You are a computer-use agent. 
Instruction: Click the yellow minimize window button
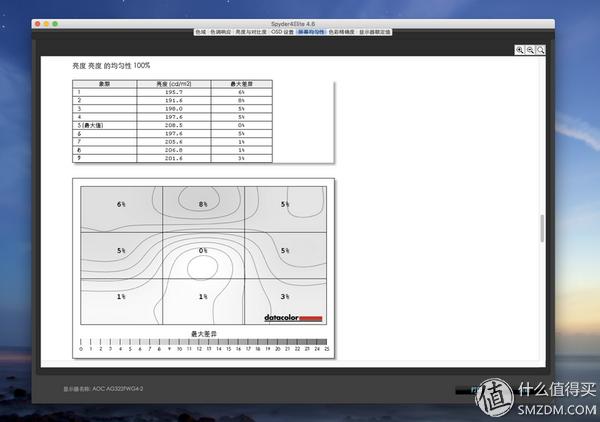pyautogui.click(x=46, y=24)
